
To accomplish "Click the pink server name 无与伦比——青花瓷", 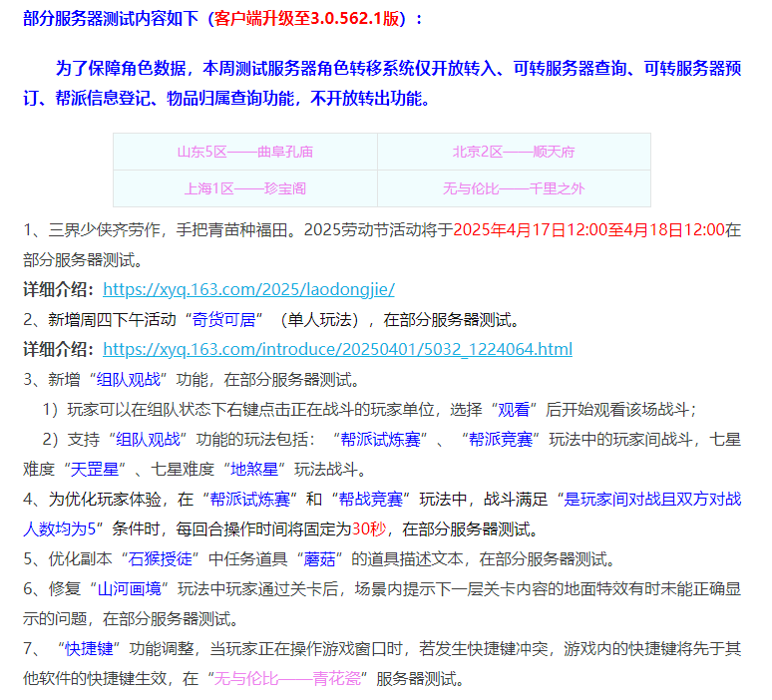I will click(x=287, y=679).
